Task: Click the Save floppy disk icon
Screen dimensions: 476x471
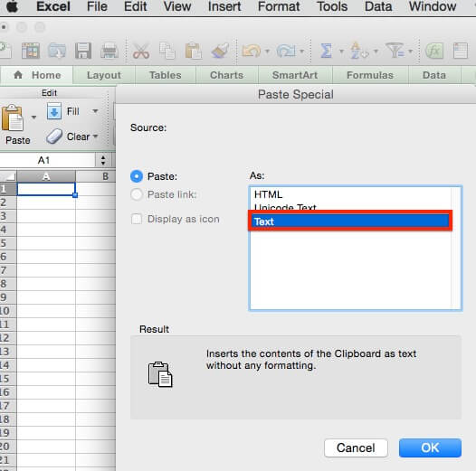Action: [x=83, y=51]
